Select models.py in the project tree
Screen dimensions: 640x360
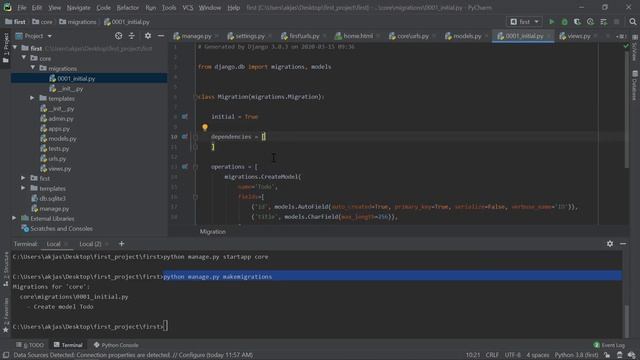(x=62, y=139)
